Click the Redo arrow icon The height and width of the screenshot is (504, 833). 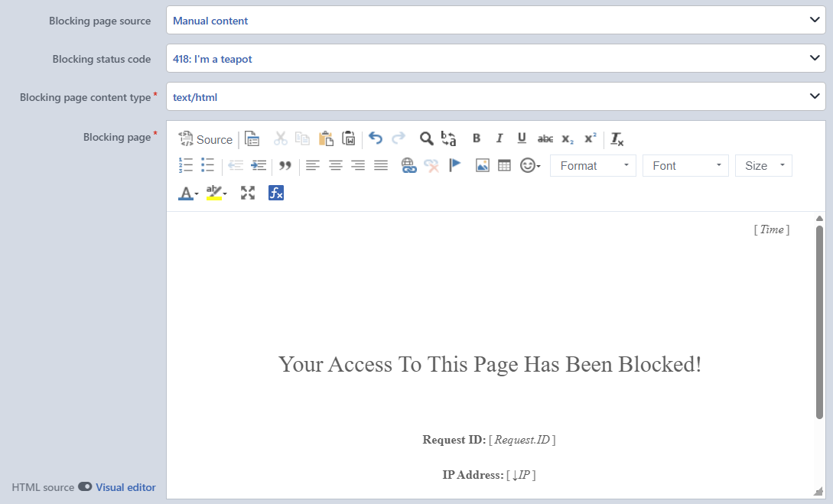[399, 138]
